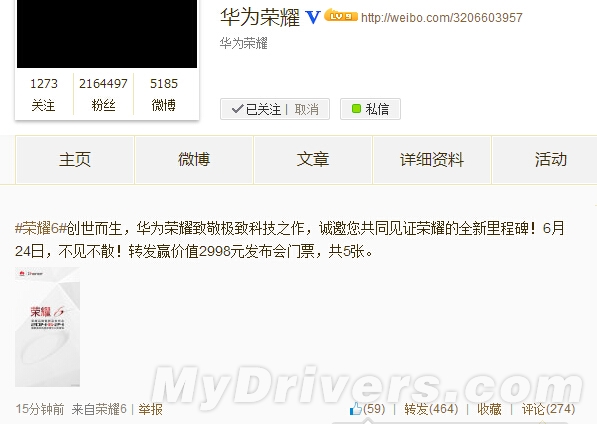Viewport: 597px width, 424px height.
Task: Click 取消 to unfollow the account
Action: 306,109
